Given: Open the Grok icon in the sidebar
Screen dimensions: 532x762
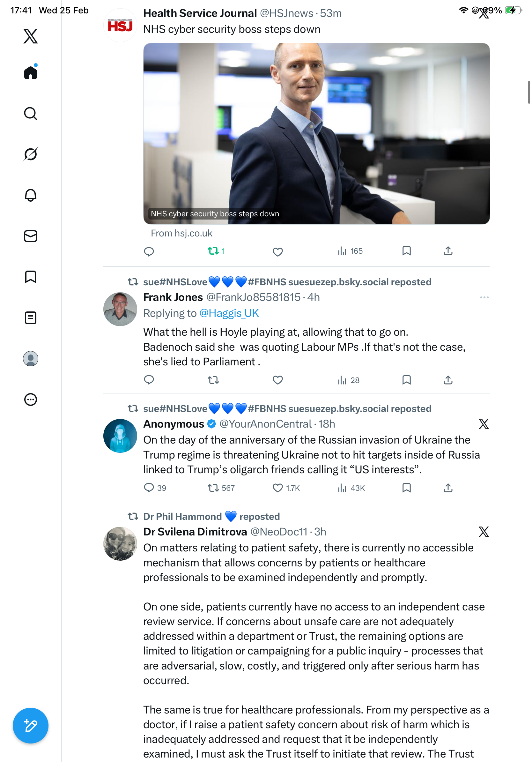Looking at the screenshot, I should pyautogui.click(x=31, y=154).
